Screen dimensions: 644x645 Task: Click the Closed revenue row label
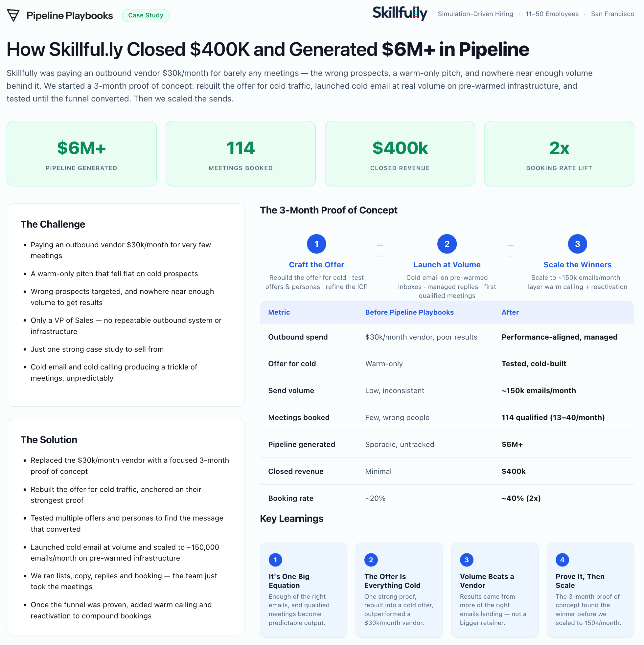point(296,471)
